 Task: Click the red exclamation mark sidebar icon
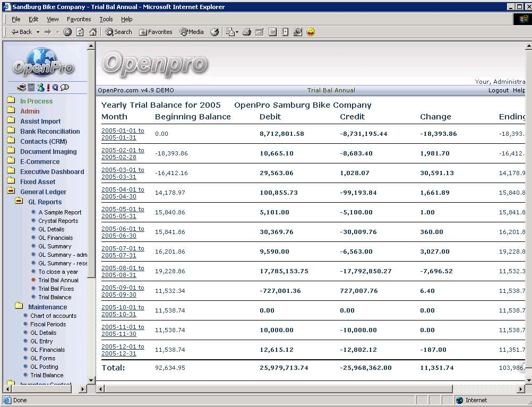(48, 88)
